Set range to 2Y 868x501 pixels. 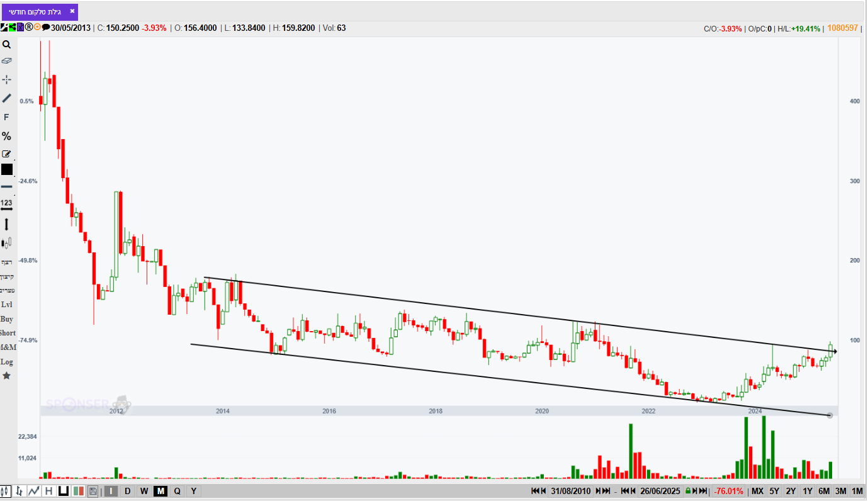tap(791, 491)
